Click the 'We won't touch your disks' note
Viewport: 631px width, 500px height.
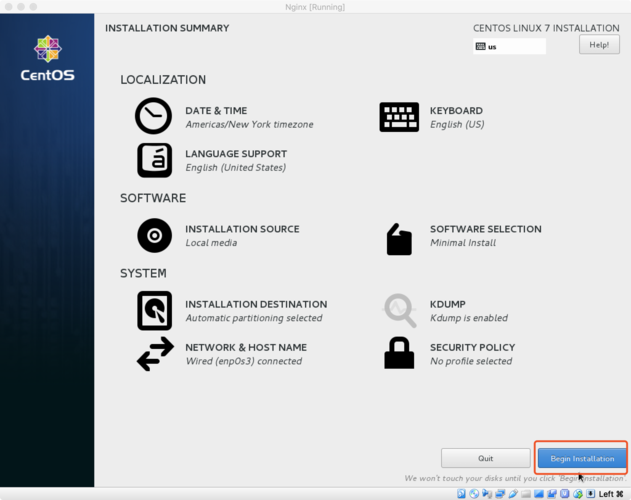point(516,478)
